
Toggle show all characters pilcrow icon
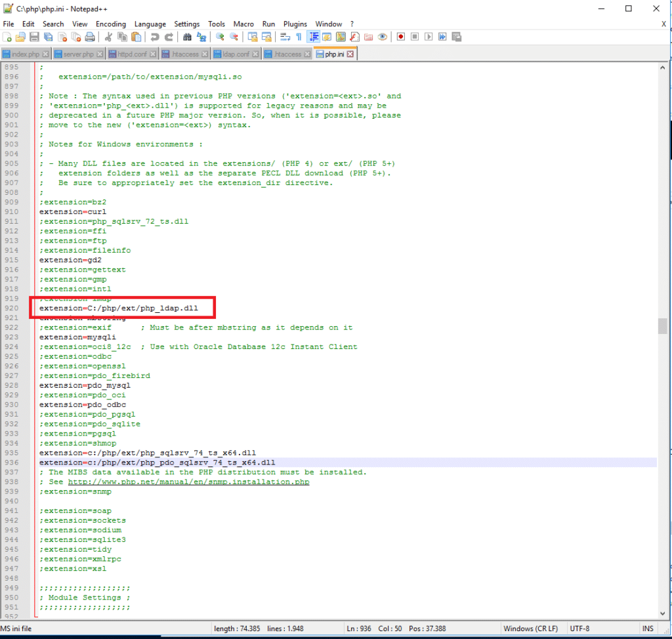click(x=299, y=37)
